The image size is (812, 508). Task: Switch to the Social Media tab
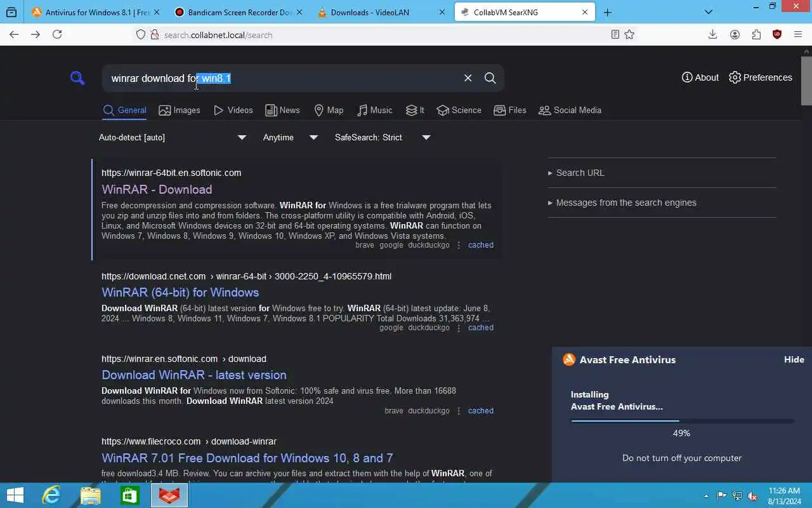[570, 110]
